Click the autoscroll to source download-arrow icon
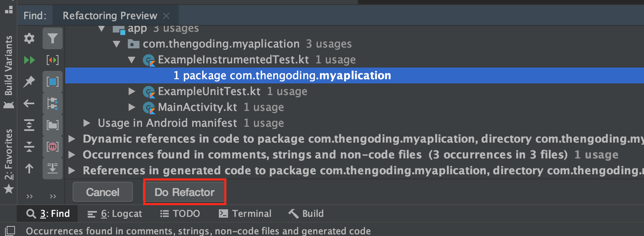The image size is (644, 236). click(53, 168)
